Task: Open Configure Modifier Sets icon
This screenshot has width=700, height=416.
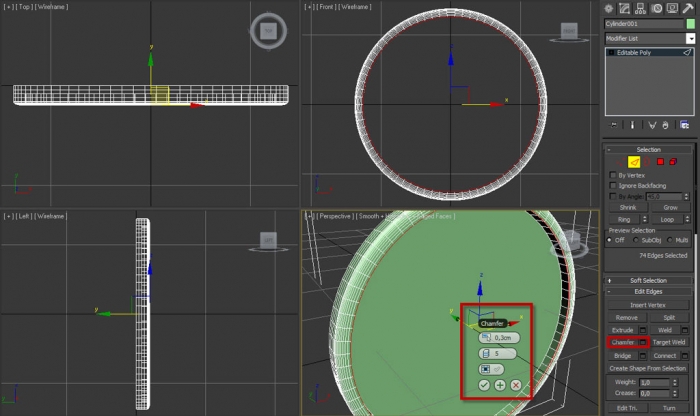Action: coord(684,125)
